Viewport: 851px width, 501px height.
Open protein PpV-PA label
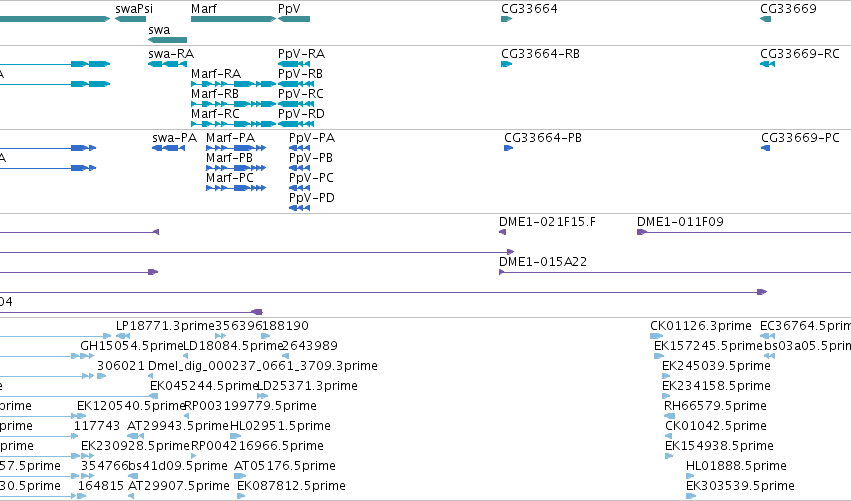tap(312, 138)
